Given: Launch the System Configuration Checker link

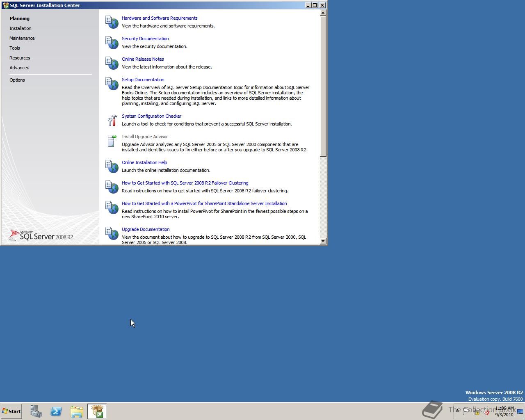Looking at the screenshot, I should point(151,116).
